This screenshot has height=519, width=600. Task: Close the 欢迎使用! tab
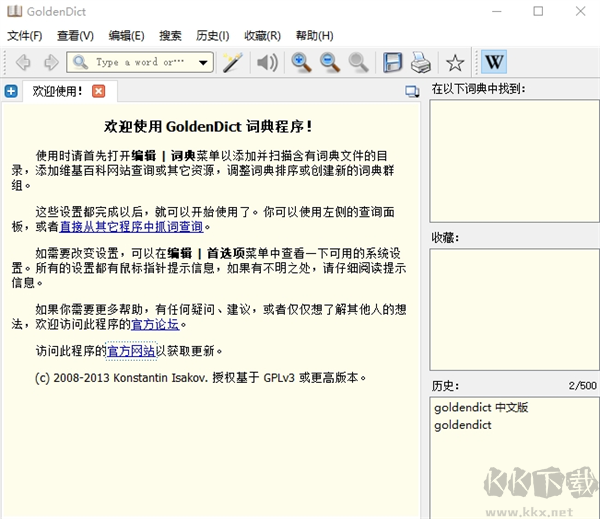(98, 91)
